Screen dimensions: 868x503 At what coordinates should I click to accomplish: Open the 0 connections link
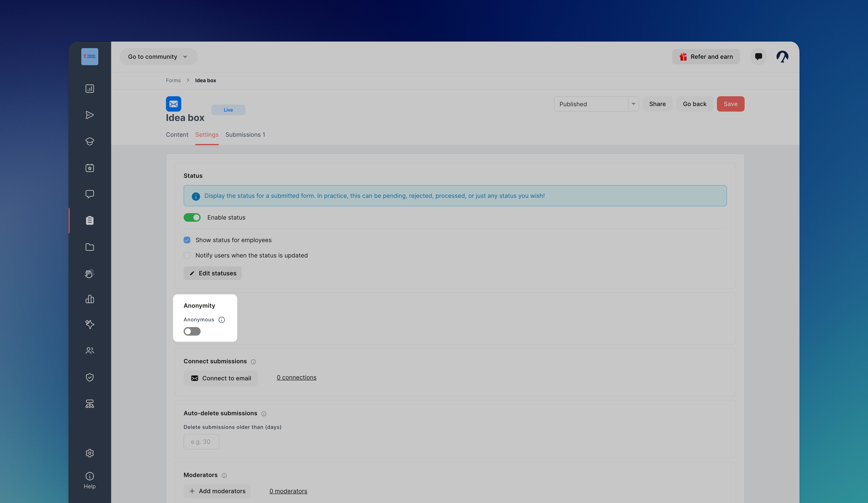pyautogui.click(x=297, y=378)
